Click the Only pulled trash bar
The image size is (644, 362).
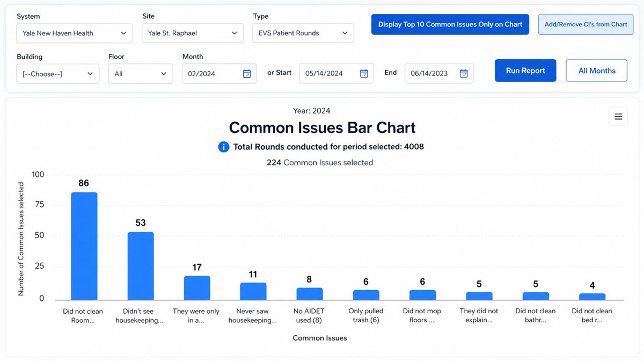coord(366,295)
